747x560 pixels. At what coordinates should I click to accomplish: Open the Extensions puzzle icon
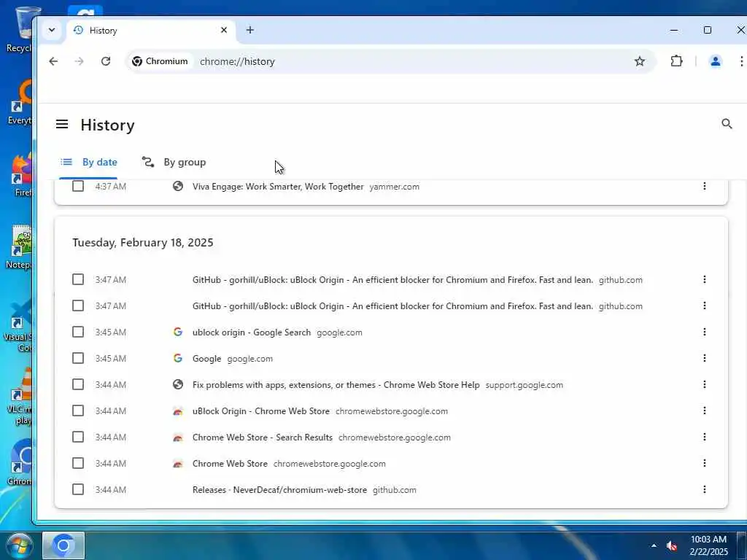[676, 61]
